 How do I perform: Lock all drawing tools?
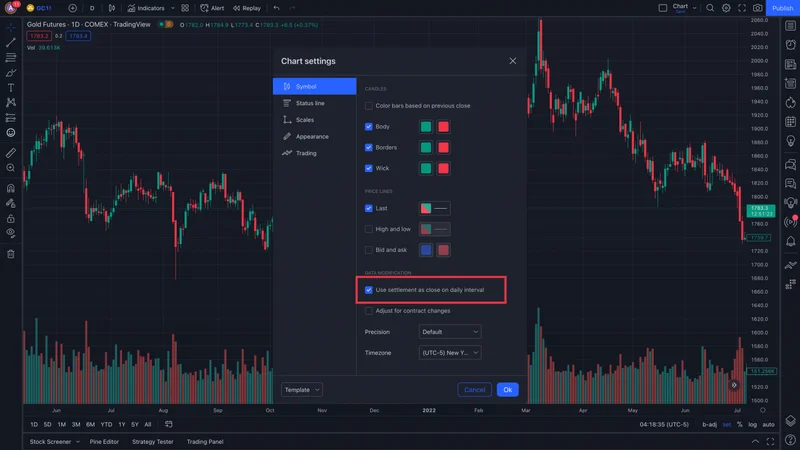pyautogui.click(x=11, y=218)
